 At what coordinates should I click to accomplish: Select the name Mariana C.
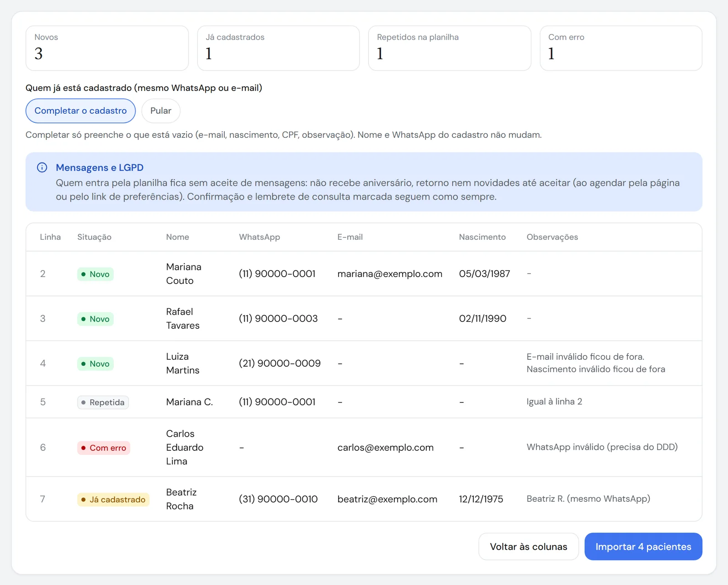click(189, 402)
